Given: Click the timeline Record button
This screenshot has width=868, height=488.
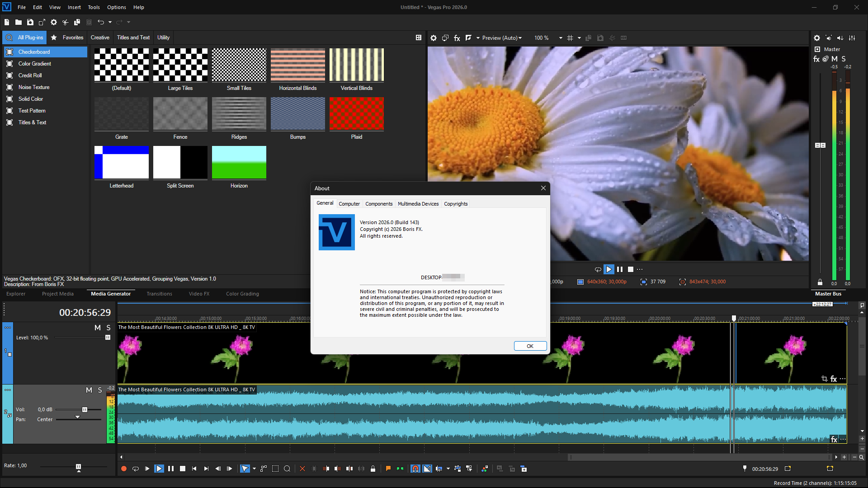Looking at the screenshot, I should tap(124, 469).
